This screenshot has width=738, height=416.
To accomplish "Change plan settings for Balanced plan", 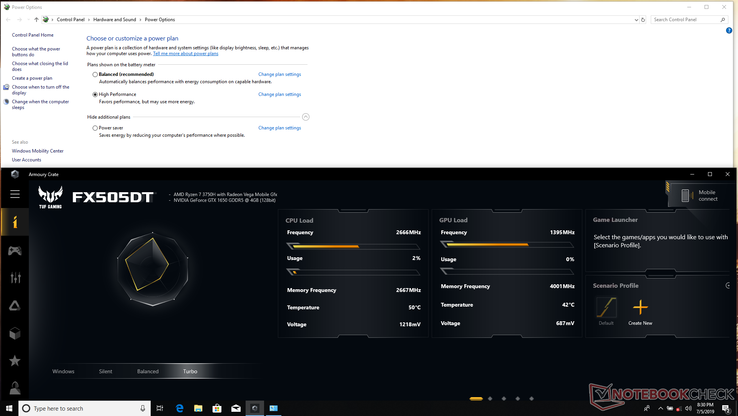I will (x=280, y=74).
